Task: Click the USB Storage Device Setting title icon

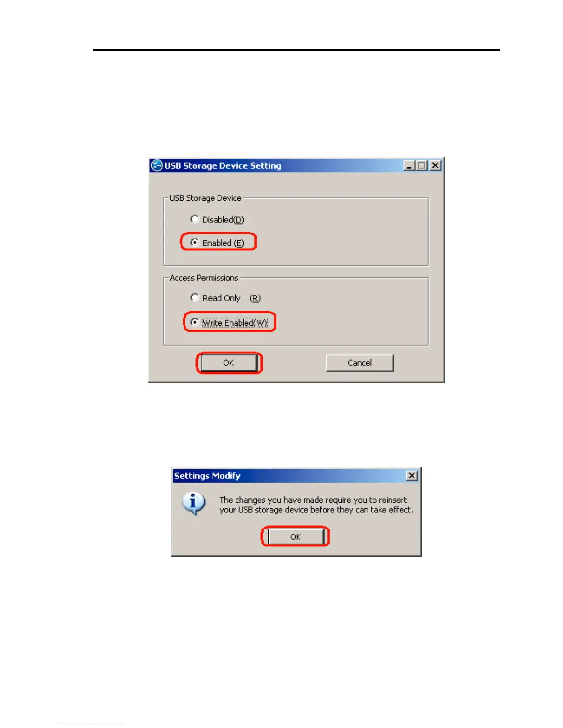Action: [157, 165]
